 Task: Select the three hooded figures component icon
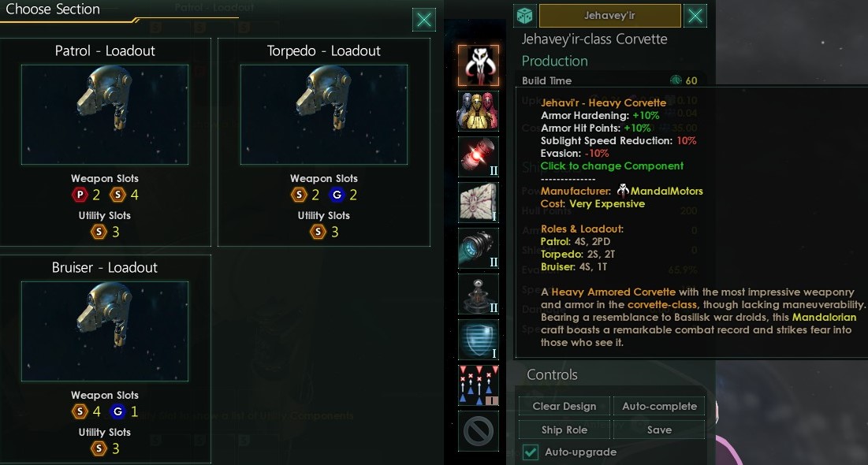479,111
